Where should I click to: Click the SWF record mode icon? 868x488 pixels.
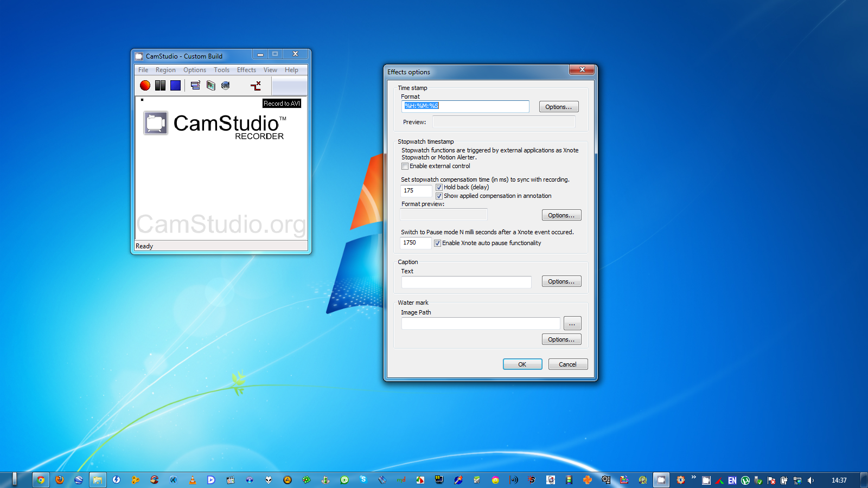[x=226, y=86]
